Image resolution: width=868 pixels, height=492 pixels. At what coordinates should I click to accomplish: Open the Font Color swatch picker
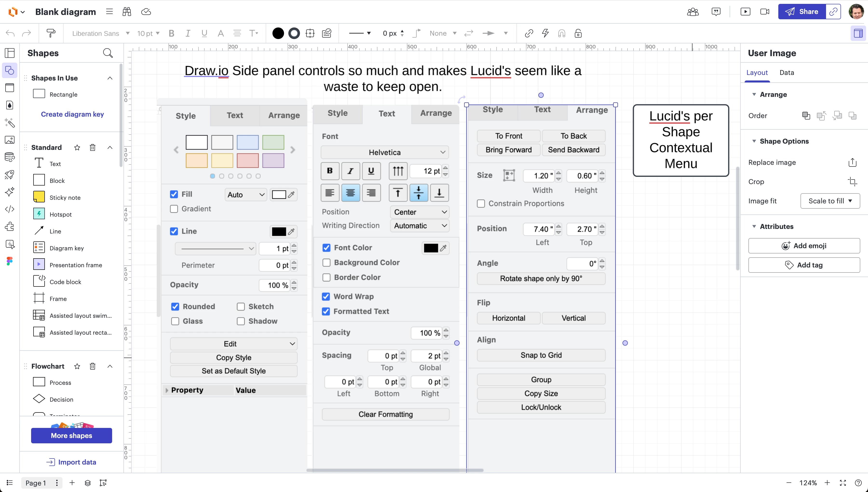(431, 248)
